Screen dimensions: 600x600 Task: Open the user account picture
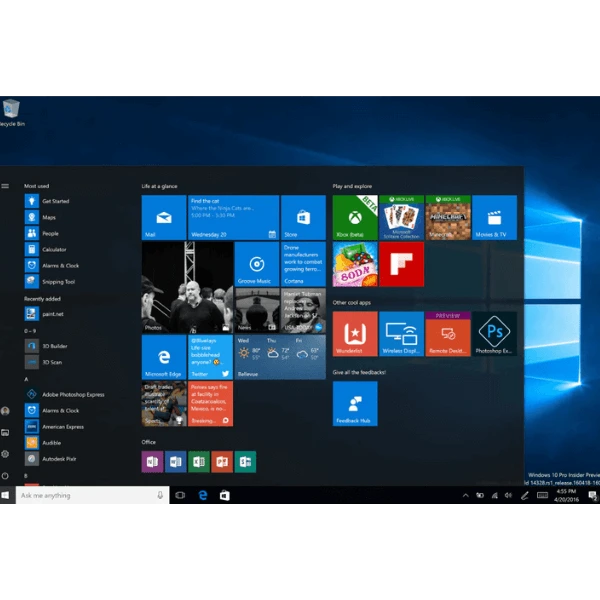[x=5, y=411]
